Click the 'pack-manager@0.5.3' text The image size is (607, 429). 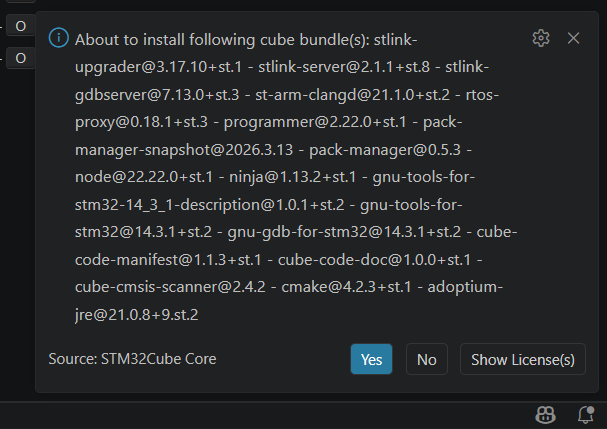[x=385, y=150]
